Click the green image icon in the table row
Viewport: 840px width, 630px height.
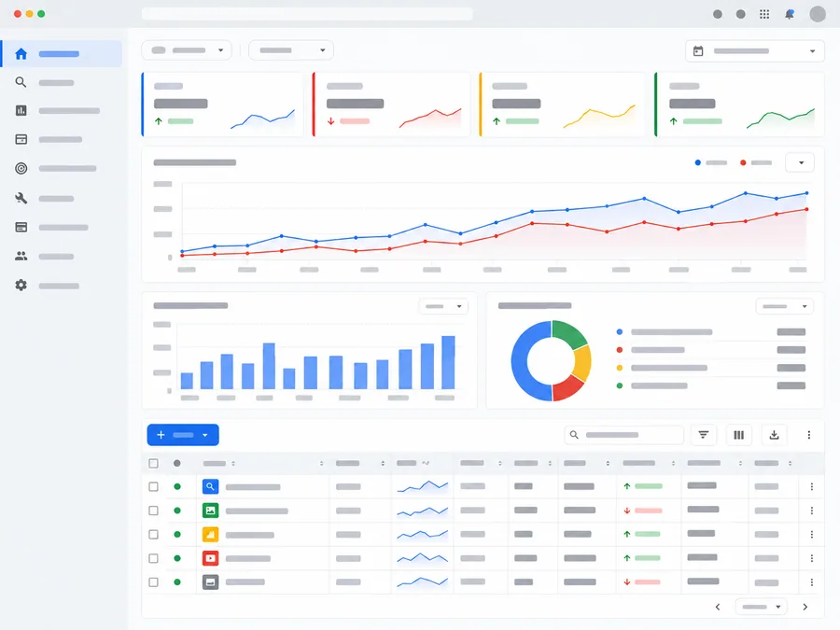tap(211, 511)
